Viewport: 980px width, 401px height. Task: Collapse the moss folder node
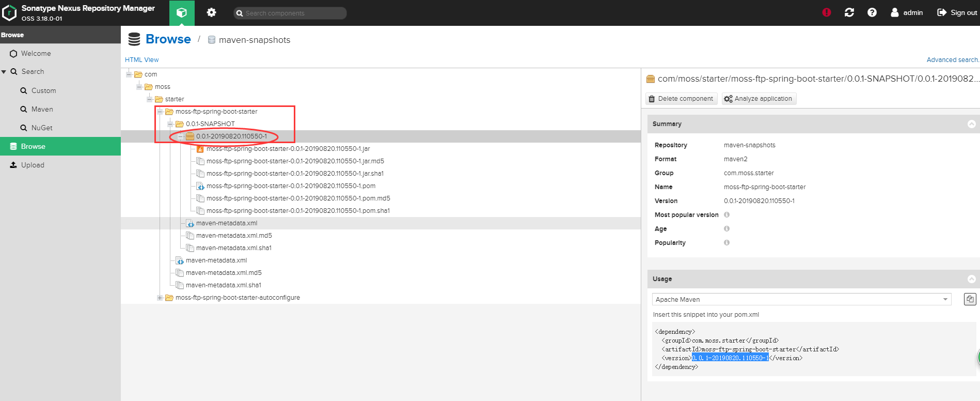coord(139,87)
